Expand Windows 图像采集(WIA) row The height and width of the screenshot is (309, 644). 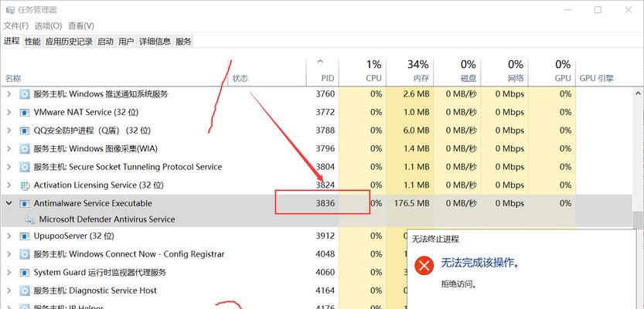tap(9, 148)
